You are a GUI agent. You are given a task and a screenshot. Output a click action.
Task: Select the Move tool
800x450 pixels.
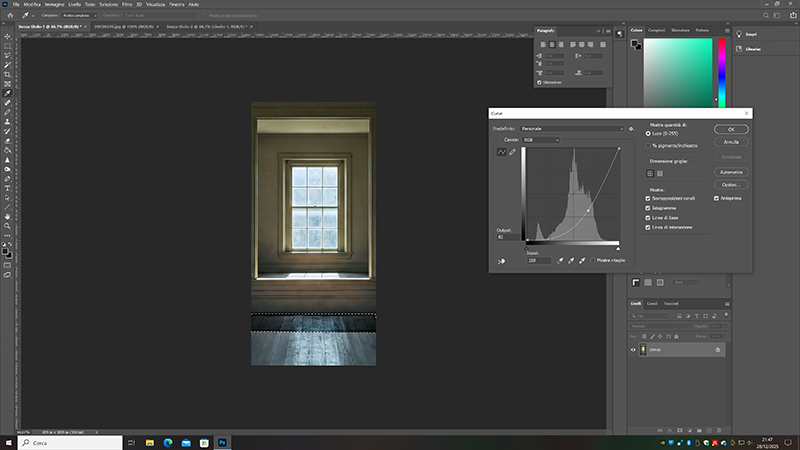click(x=7, y=37)
